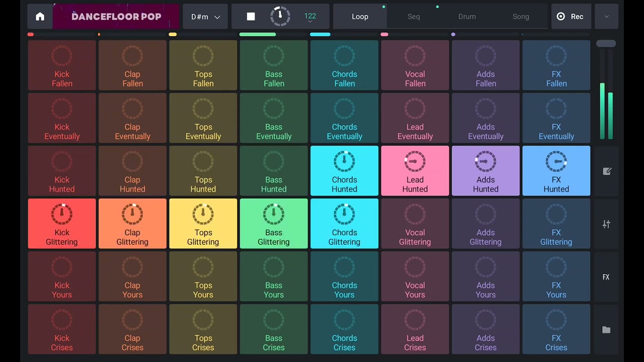Trigger the Kick Yours pad

pos(62,277)
